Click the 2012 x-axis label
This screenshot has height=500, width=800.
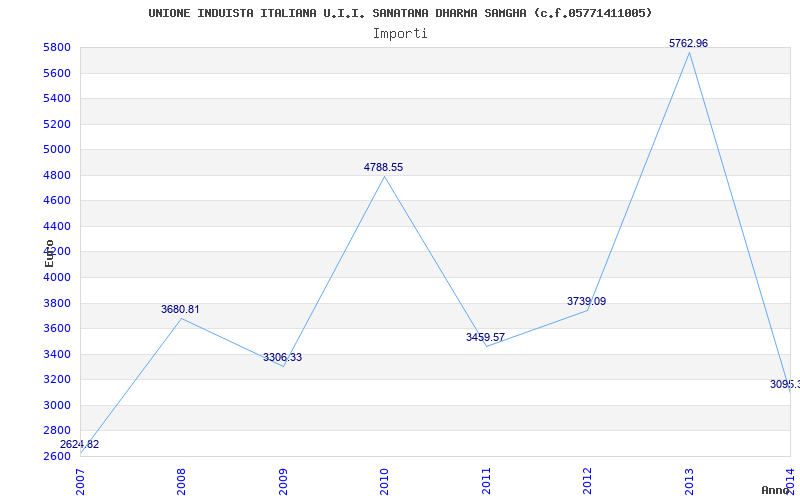(x=588, y=481)
